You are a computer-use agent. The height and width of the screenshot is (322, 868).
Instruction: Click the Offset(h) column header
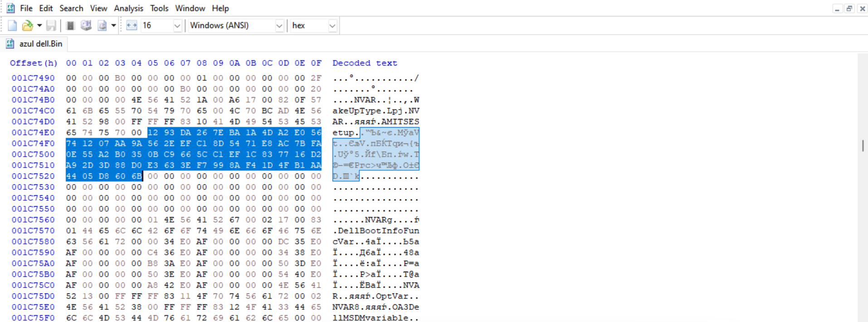pyautogui.click(x=34, y=63)
